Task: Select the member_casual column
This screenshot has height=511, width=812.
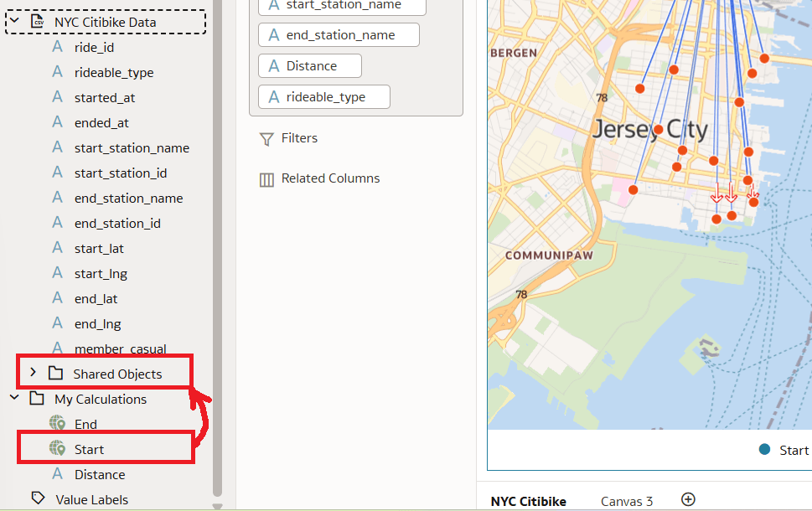Action: 120,348
